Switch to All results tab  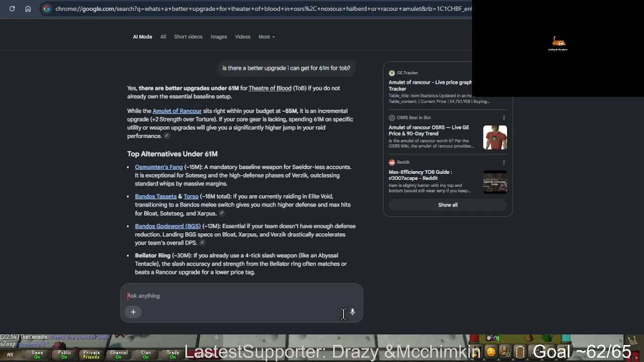point(163,37)
